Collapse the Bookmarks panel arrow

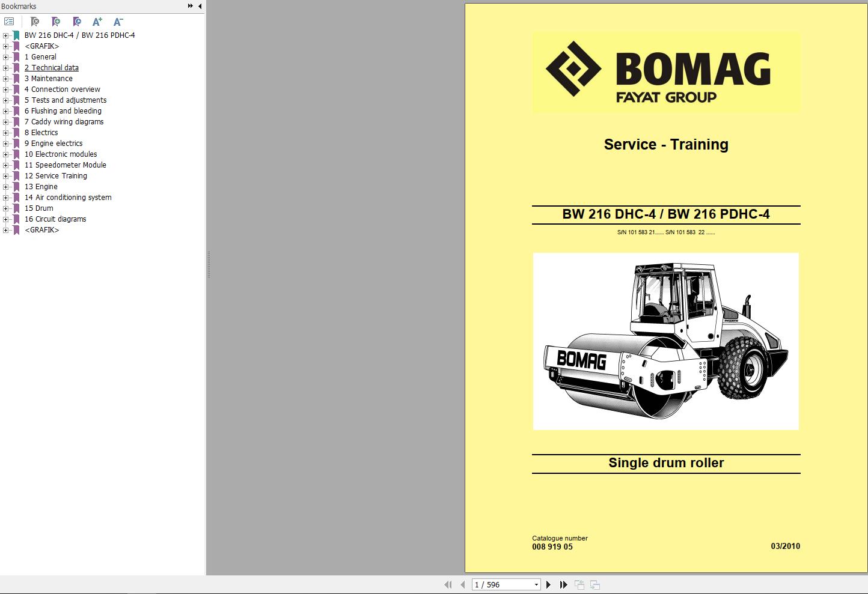(x=200, y=6)
